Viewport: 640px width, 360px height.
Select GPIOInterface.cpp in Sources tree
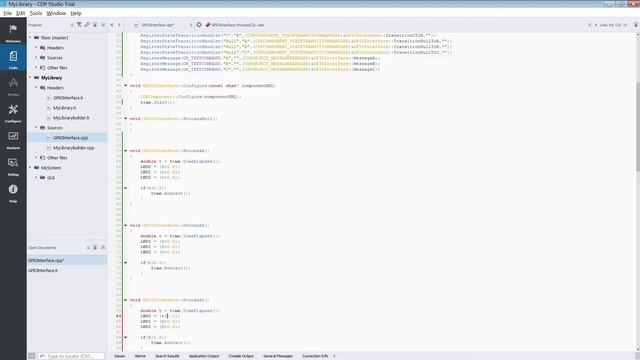(70, 138)
